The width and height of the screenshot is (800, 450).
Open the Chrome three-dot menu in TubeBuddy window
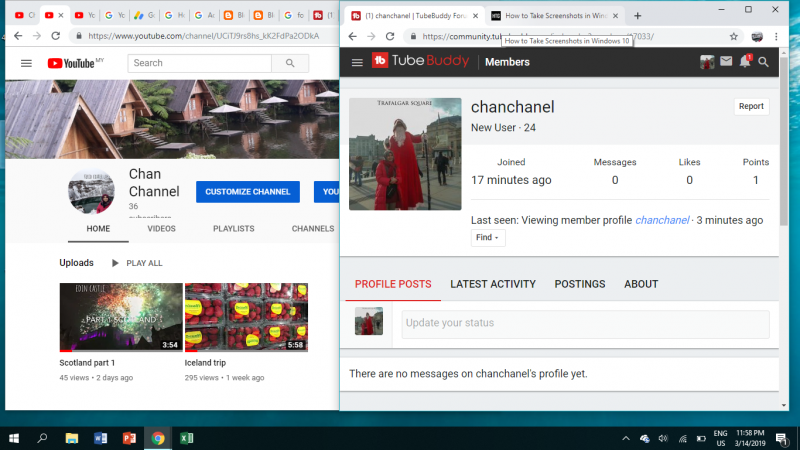click(777, 35)
